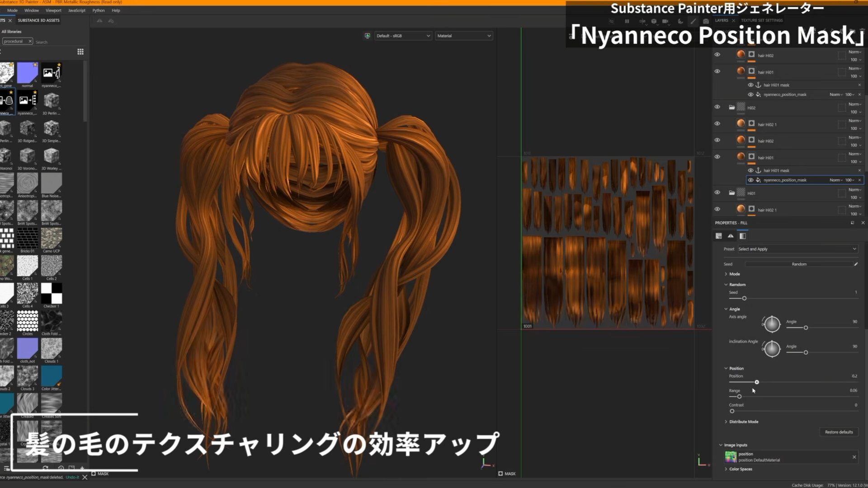
Task: Dismiss the deleted-resource notification at the bottom
Action: [x=85, y=477]
